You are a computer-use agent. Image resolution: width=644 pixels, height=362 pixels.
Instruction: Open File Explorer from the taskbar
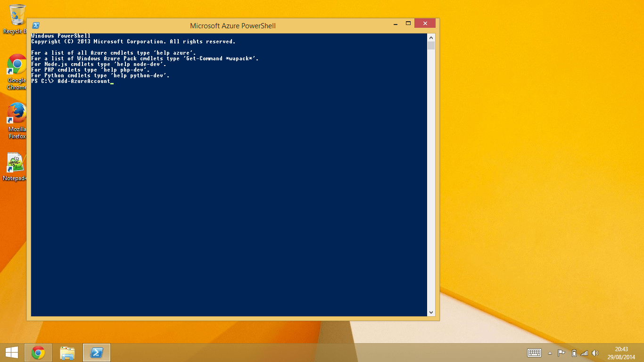tap(67, 353)
